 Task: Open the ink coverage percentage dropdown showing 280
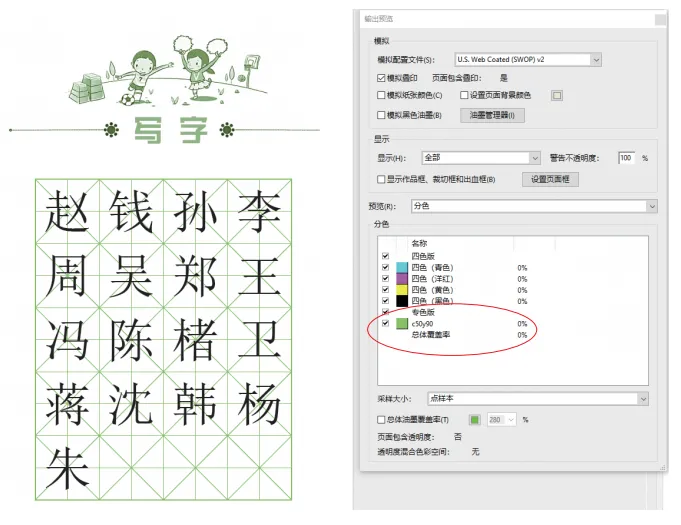coord(502,420)
